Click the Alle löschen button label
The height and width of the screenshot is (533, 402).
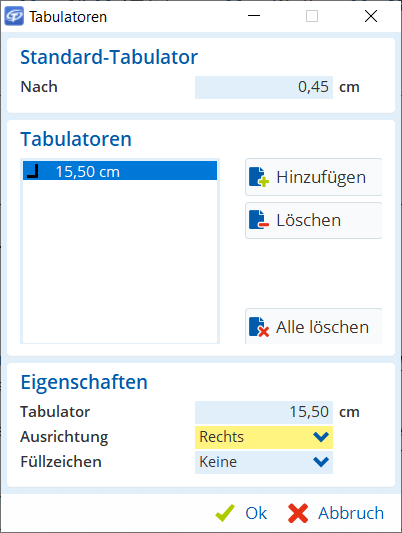point(322,327)
